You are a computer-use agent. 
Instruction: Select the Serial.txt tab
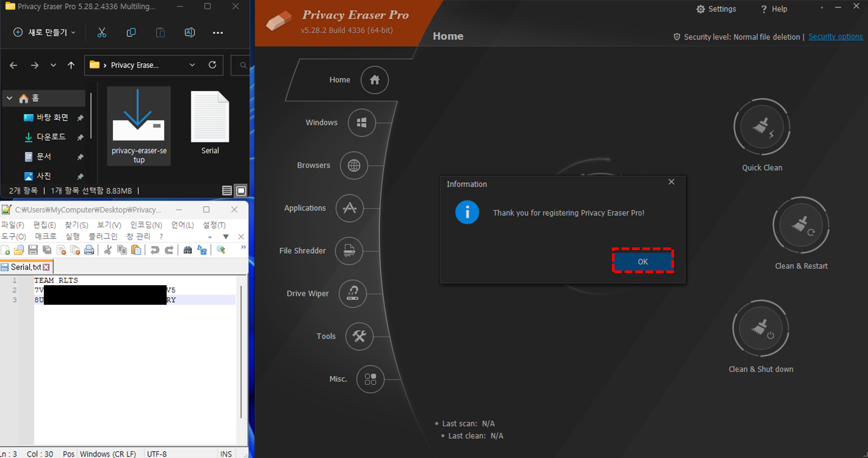[26, 267]
